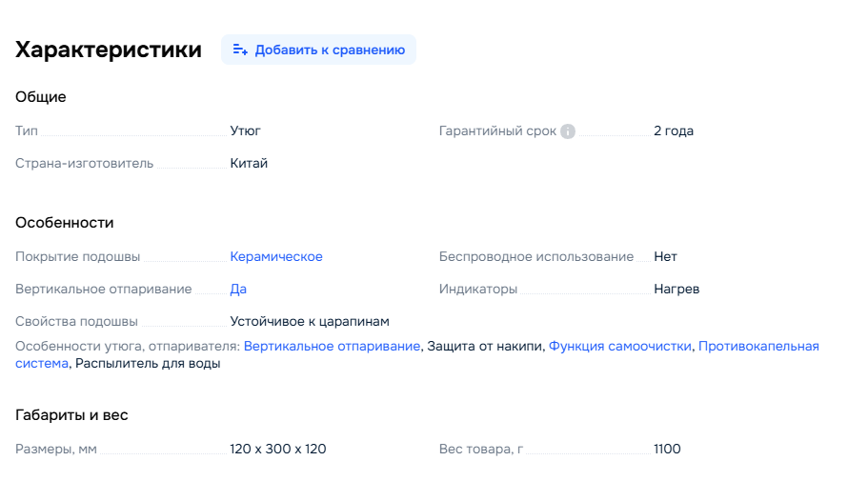This screenshot has height=481, width=868.
Task: Open 'Вертикальное отпаривание' feature link
Action: [332, 346]
